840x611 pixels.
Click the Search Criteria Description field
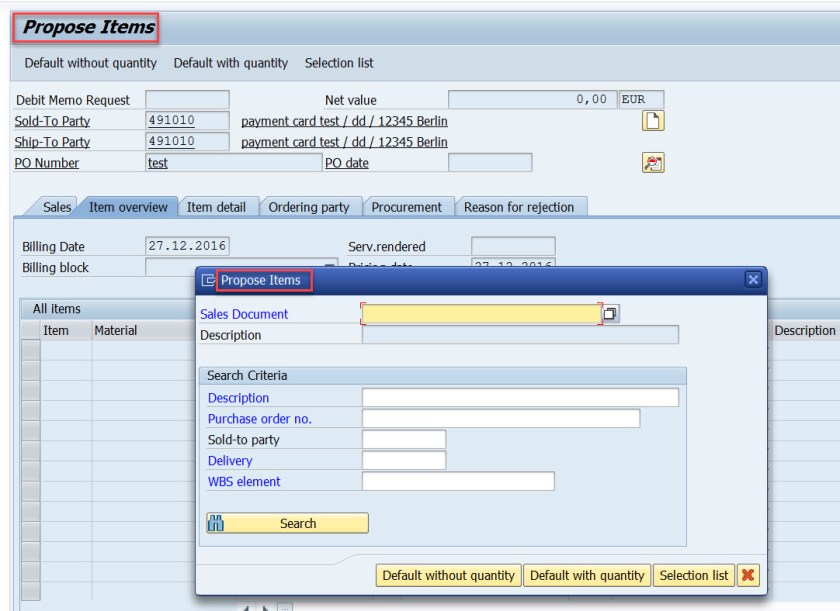tap(520, 398)
